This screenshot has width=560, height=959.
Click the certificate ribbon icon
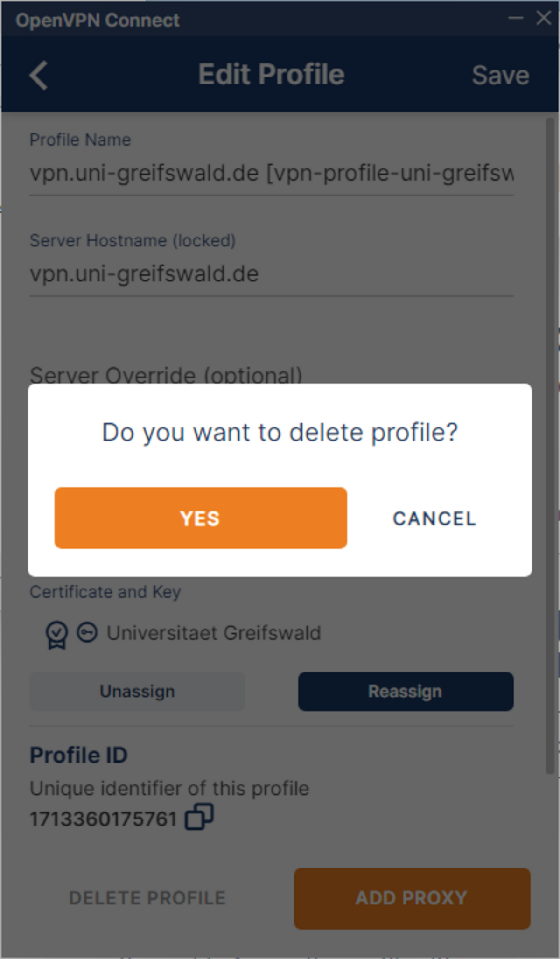click(x=56, y=634)
